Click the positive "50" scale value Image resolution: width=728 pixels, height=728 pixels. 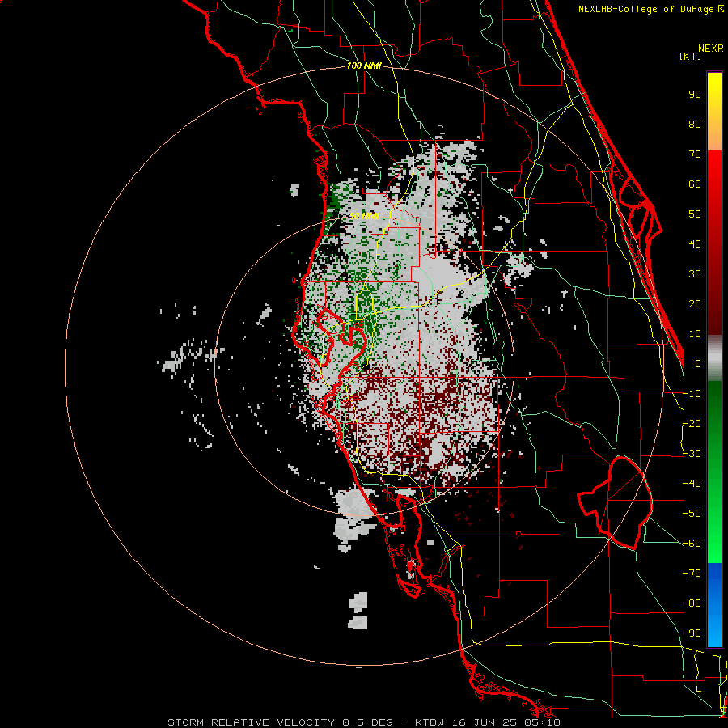(695, 214)
